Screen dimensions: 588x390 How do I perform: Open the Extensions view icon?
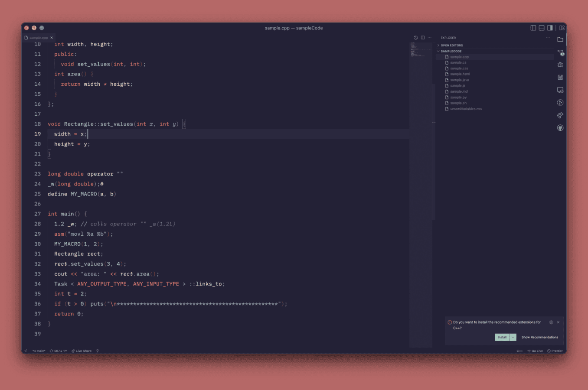click(560, 77)
